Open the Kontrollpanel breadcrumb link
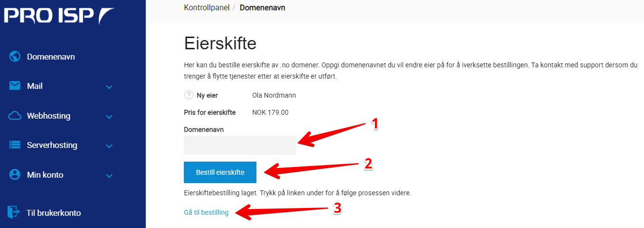Screen dimensions: 644x228 coord(207,8)
